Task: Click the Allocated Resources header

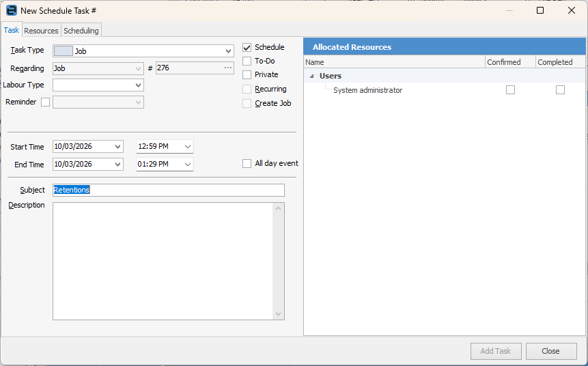Action: point(445,47)
